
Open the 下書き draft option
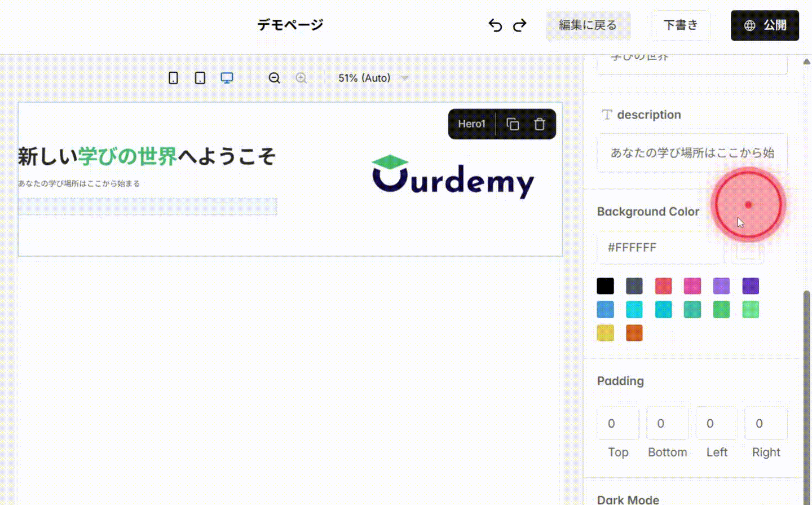(681, 25)
